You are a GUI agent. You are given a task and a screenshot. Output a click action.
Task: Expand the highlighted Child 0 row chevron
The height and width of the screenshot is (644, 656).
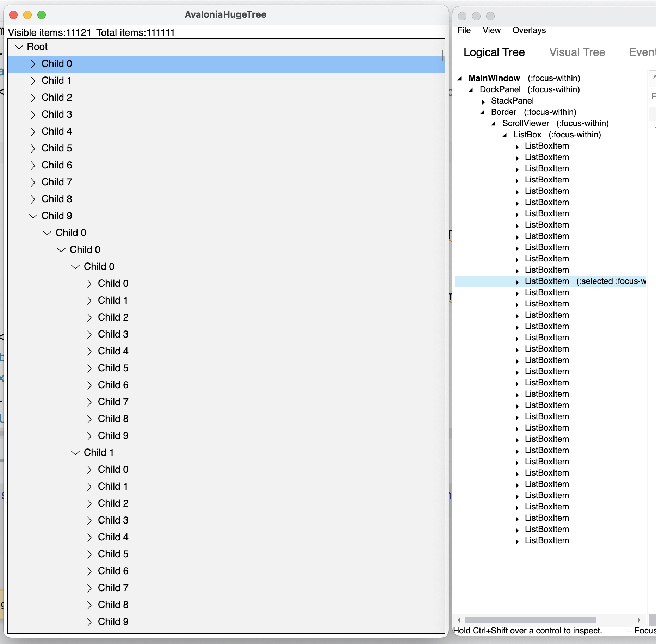coord(33,64)
